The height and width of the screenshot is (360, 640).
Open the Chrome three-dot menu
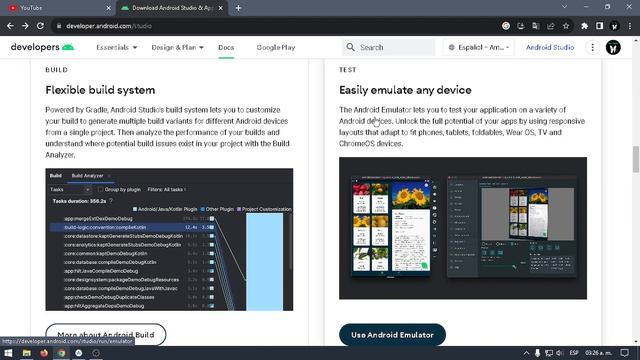630,26
